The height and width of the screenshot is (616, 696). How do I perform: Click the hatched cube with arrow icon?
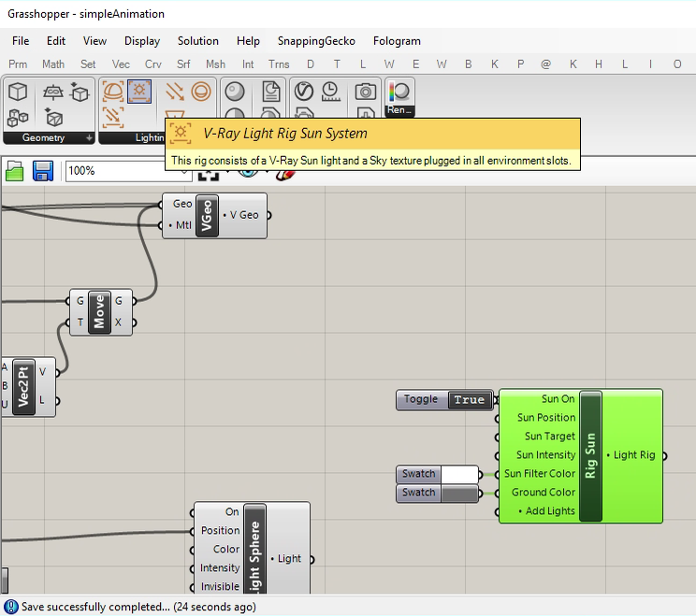pyautogui.click(x=53, y=118)
